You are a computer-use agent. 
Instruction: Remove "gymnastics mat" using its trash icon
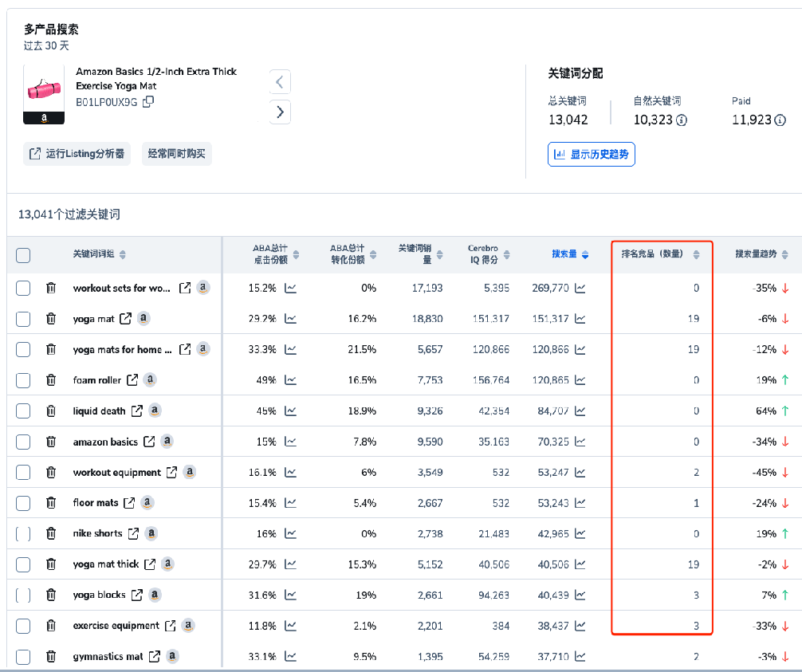[50, 657]
